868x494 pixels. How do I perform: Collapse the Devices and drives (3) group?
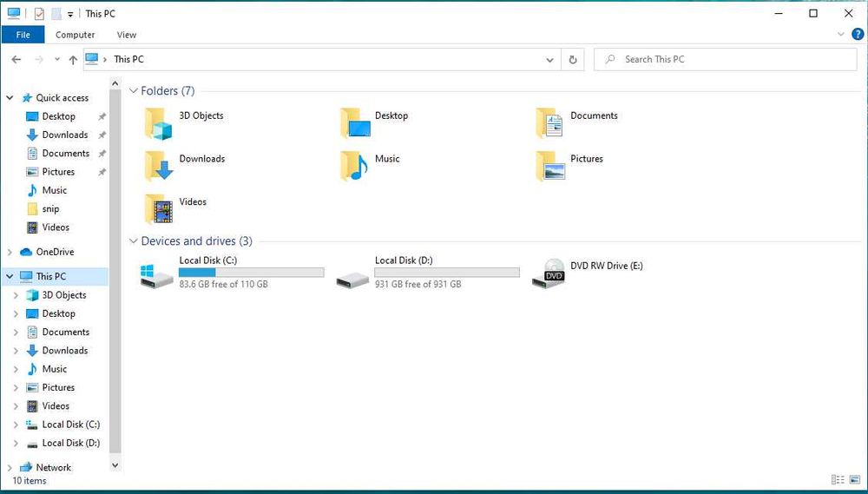pos(134,240)
